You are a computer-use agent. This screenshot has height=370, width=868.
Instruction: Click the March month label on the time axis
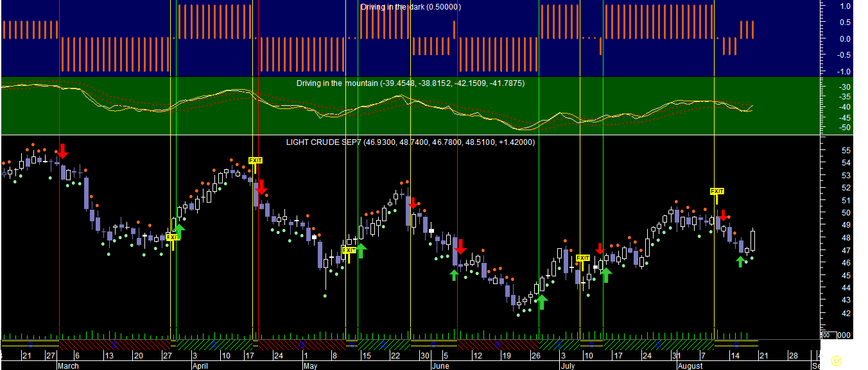(68, 366)
